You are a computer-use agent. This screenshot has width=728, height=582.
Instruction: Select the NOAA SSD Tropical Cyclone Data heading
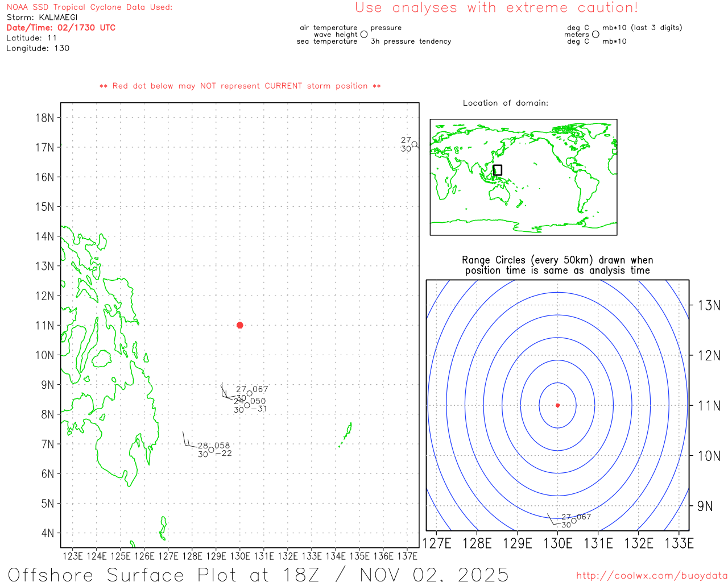pyautogui.click(x=89, y=7)
